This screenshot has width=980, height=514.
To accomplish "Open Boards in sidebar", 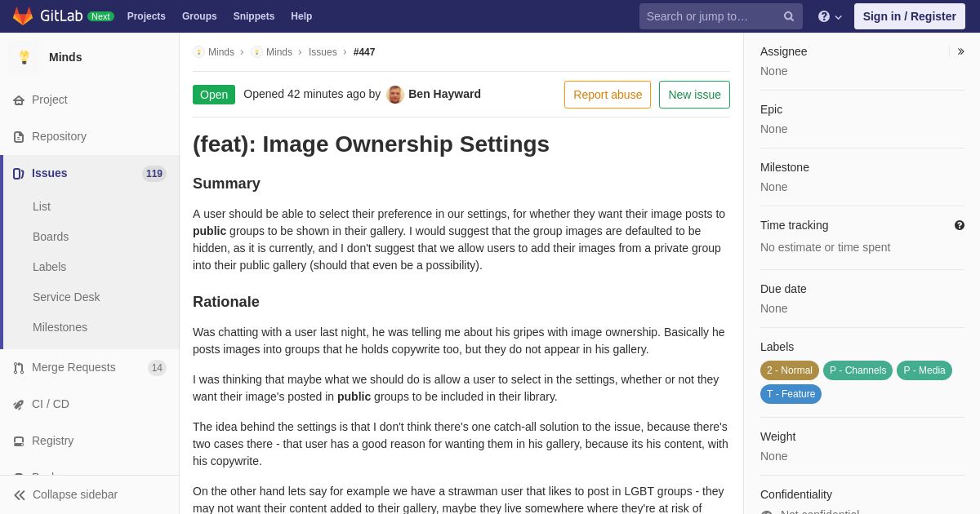I will click(51, 237).
